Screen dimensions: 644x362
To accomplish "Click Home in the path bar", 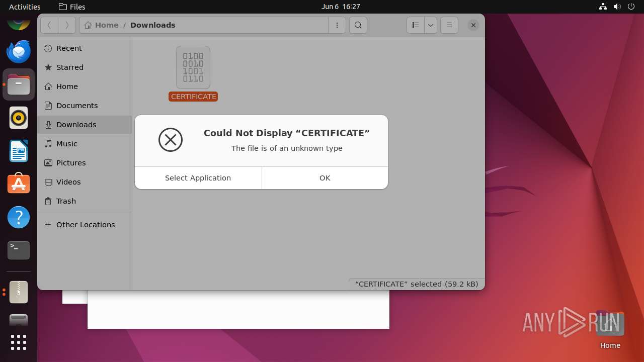I will 102,25.
